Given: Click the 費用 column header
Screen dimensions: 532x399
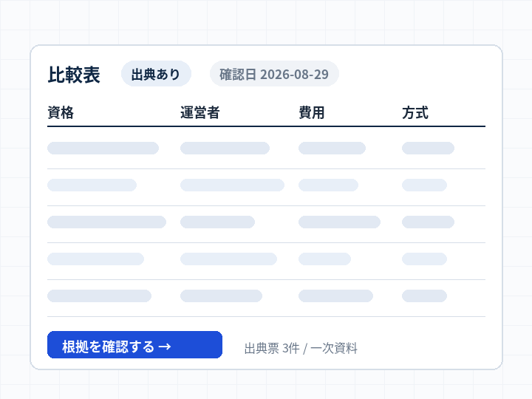Looking at the screenshot, I should (x=312, y=112).
